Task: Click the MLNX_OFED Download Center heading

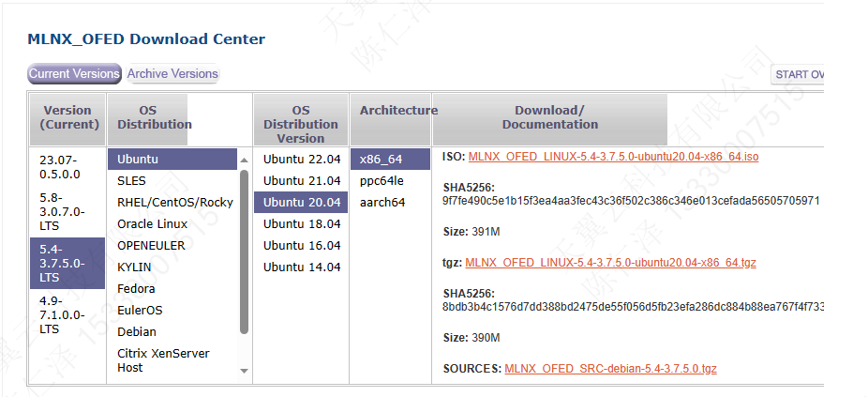Action: pyautogui.click(x=146, y=39)
